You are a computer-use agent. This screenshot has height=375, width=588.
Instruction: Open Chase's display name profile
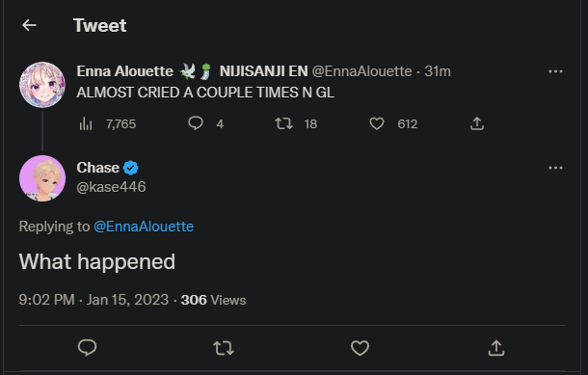tap(98, 168)
